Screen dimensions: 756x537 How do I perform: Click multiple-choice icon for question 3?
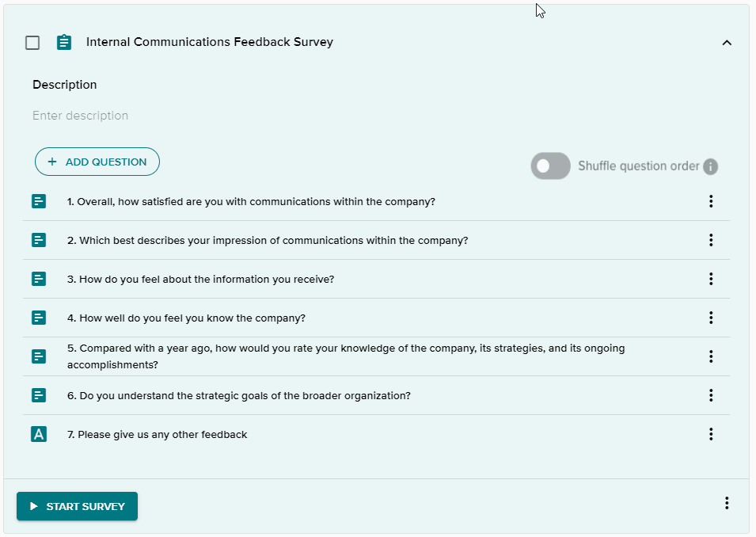tap(39, 279)
